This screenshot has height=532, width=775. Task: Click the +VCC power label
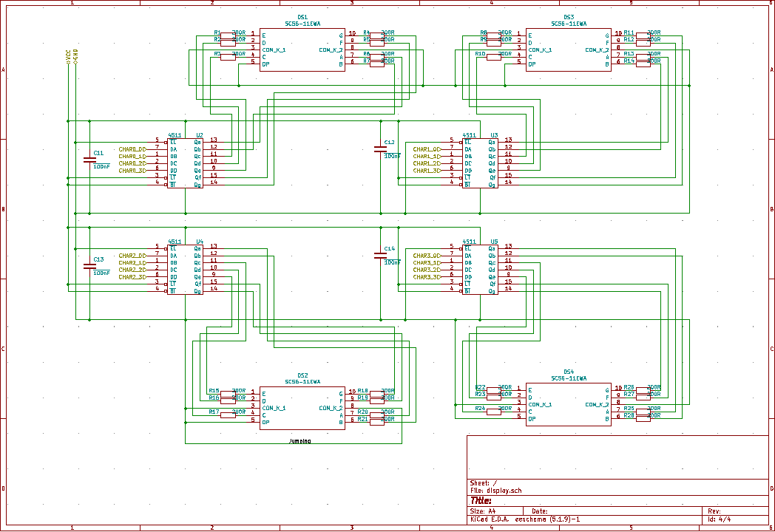(68, 58)
